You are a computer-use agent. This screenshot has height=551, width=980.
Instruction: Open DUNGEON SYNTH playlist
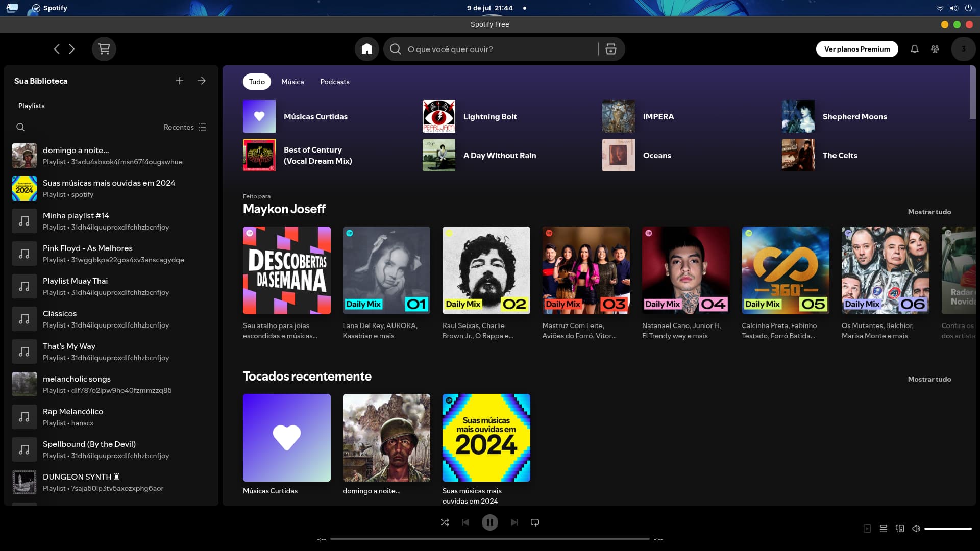tap(111, 482)
